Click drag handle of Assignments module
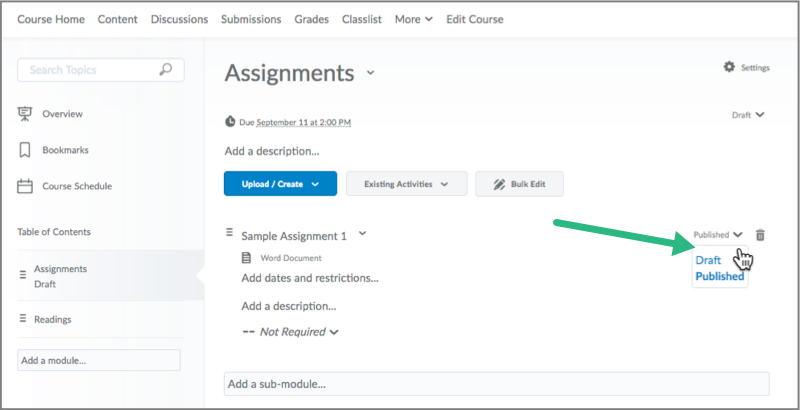 coord(22,275)
